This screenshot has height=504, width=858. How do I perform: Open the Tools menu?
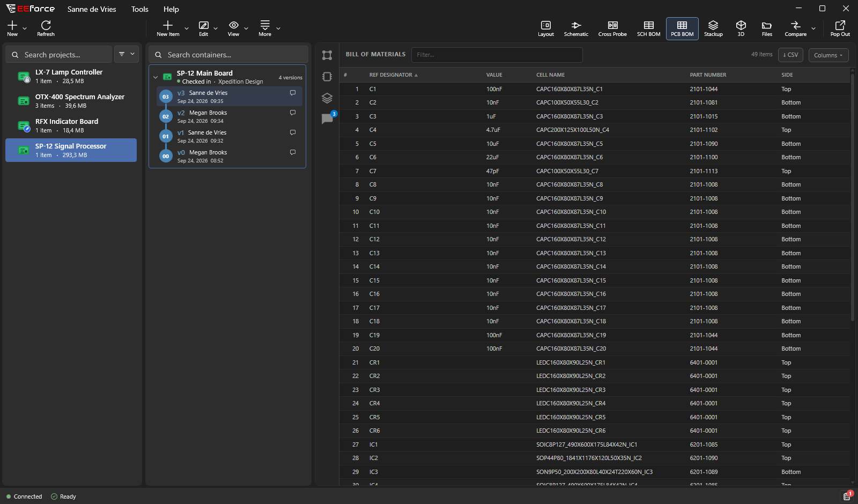[x=140, y=9]
